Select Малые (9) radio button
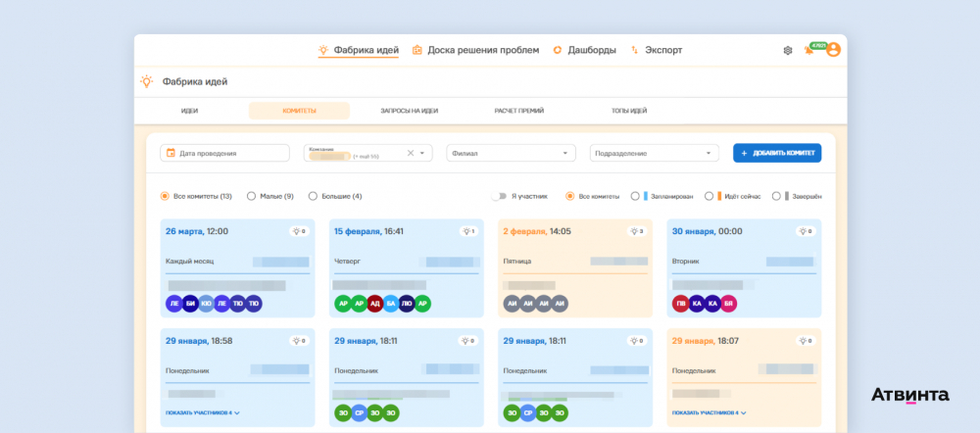Viewport: 980px width, 433px height. (x=251, y=196)
